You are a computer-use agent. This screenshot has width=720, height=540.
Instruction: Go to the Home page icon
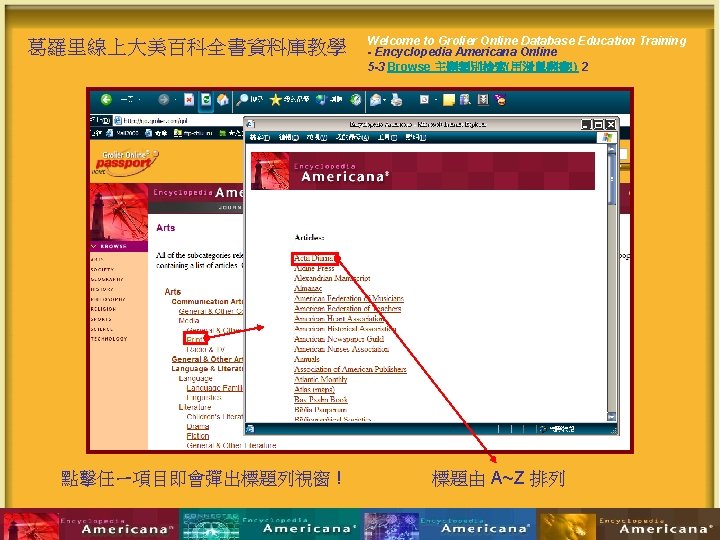click(223, 100)
